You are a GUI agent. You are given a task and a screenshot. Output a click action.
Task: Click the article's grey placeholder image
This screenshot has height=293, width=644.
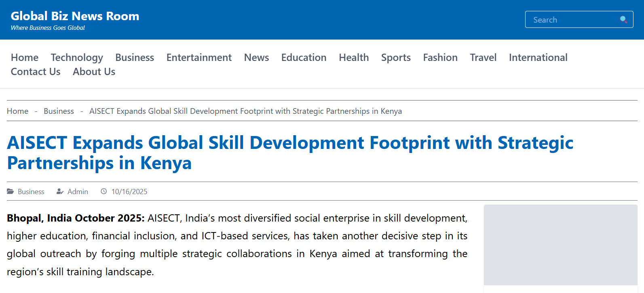click(x=560, y=245)
